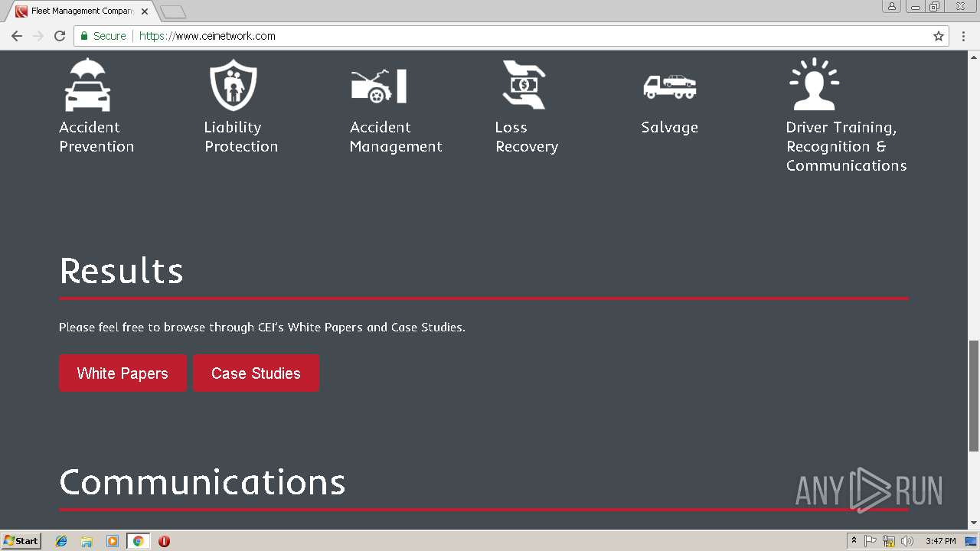Screen dimensions: 980x551
Task: Select the Fleet Management Company browser tab
Action: pos(81,11)
